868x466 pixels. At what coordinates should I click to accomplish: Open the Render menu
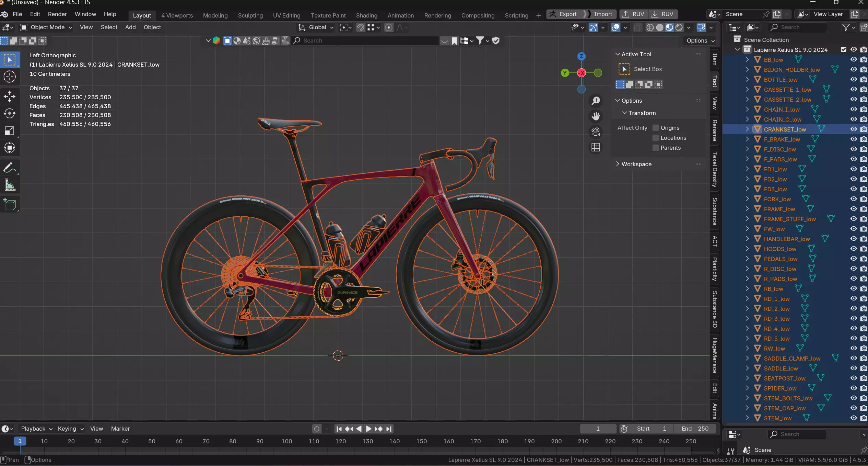tap(57, 14)
